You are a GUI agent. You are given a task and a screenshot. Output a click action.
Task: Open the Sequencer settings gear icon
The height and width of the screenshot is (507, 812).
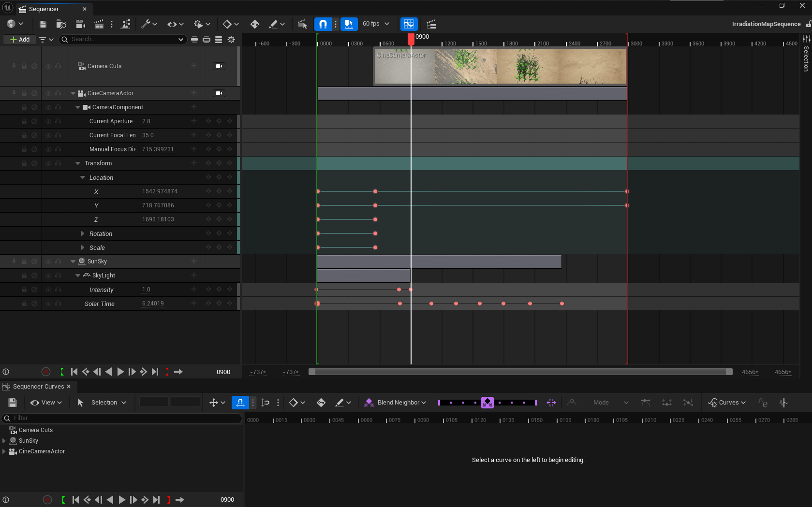point(231,40)
